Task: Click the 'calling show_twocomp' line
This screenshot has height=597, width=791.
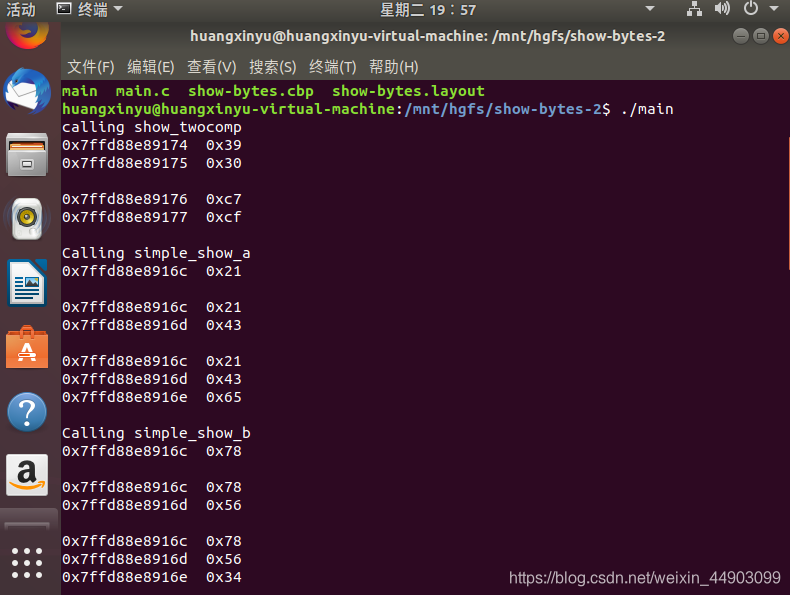Action: point(152,127)
